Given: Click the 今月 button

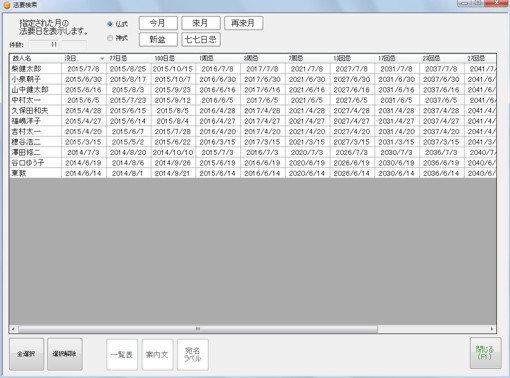Looking at the screenshot, I should [158, 23].
